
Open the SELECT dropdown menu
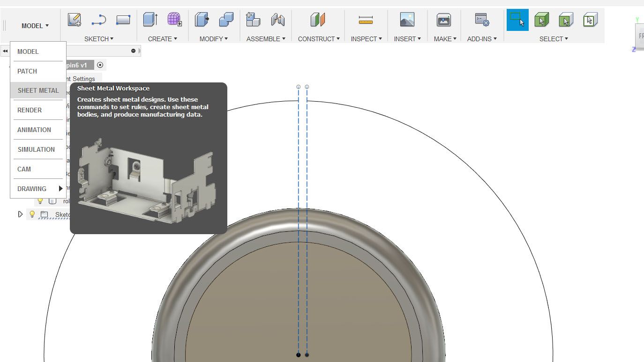tap(554, 39)
